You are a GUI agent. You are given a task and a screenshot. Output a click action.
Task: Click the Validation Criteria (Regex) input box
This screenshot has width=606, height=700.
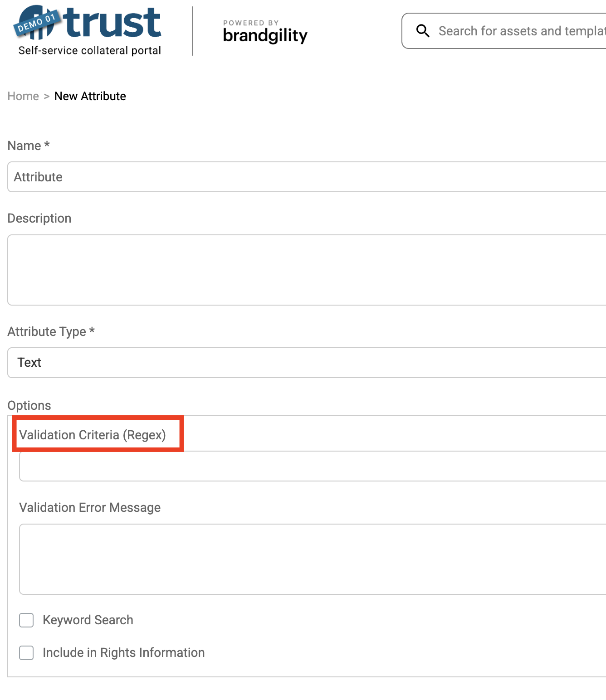tap(312, 466)
